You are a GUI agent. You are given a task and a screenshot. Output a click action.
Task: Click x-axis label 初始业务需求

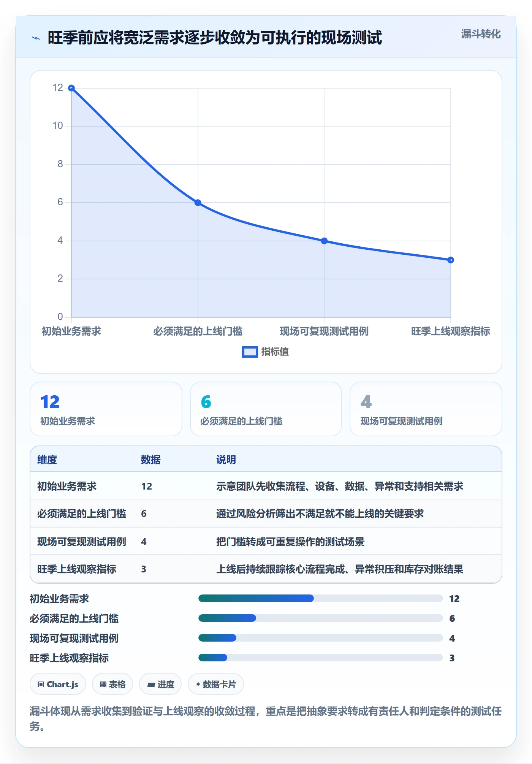coord(71,331)
